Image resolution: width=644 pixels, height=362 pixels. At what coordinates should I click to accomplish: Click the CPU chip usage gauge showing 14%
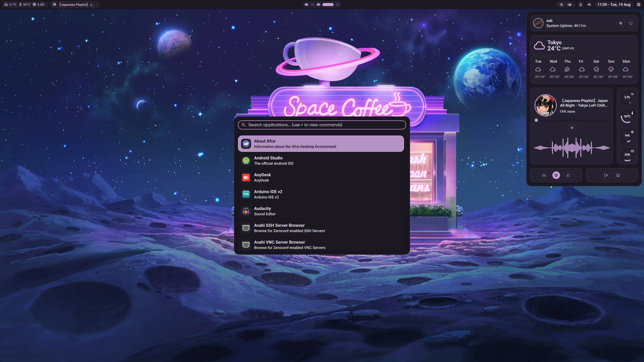tap(627, 135)
